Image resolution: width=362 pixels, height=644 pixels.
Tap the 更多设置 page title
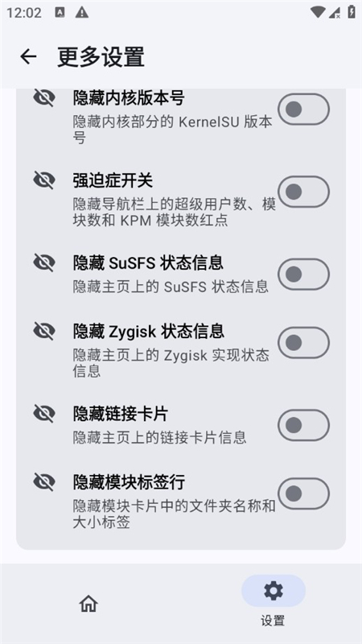(x=101, y=56)
